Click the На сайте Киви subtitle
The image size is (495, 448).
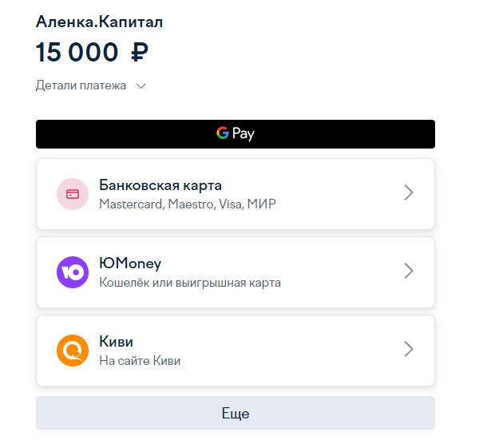pyautogui.click(x=140, y=360)
